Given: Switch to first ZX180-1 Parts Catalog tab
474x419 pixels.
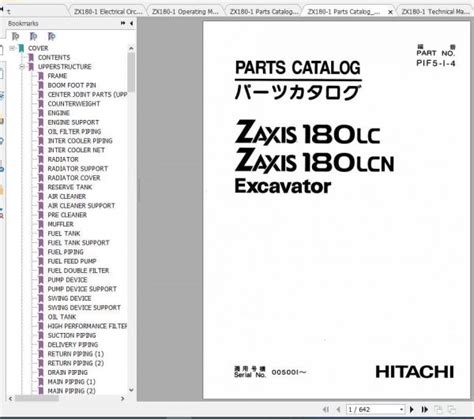Looking at the screenshot, I should pos(263,11).
